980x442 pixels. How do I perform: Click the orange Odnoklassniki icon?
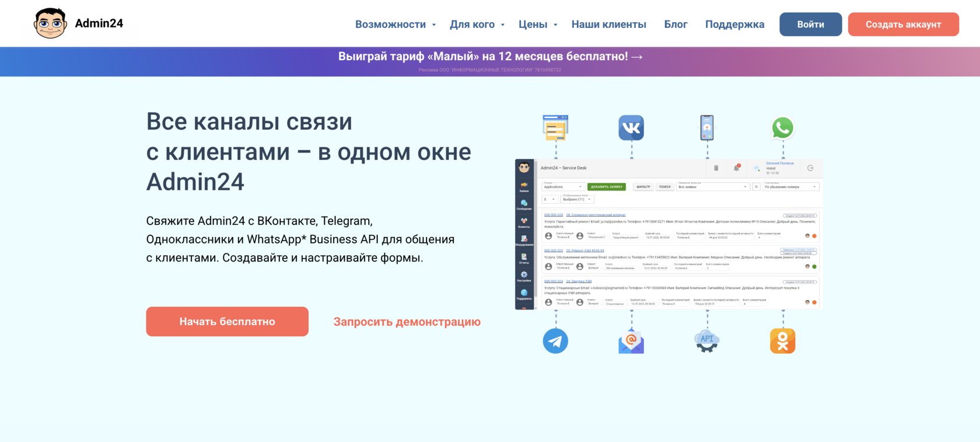click(783, 341)
